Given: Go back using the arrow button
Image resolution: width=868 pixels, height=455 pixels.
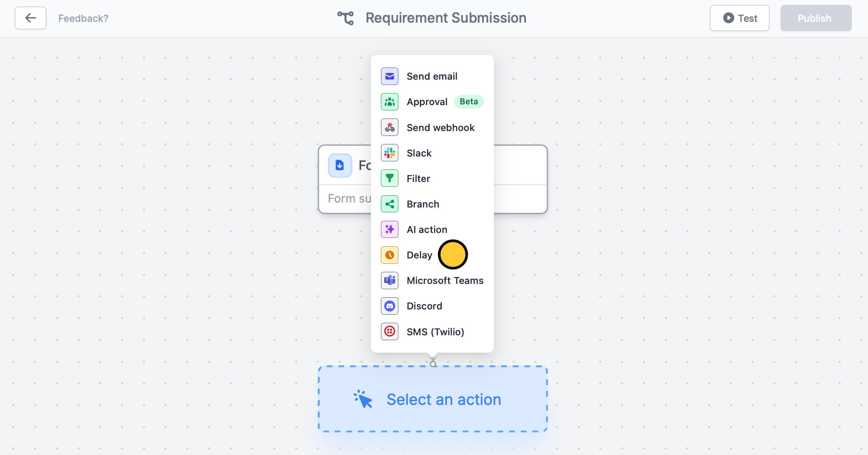Looking at the screenshot, I should pyautogui.click(x=30, y=18).
